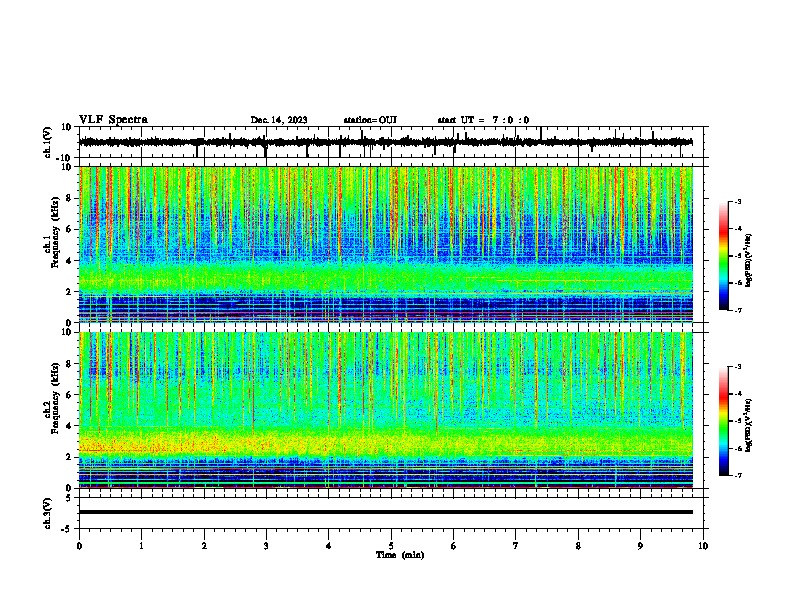The height and width of the screenshot is (612, 792).
Task: Click time axis tick label "7"
Action: tap(516, 546)
